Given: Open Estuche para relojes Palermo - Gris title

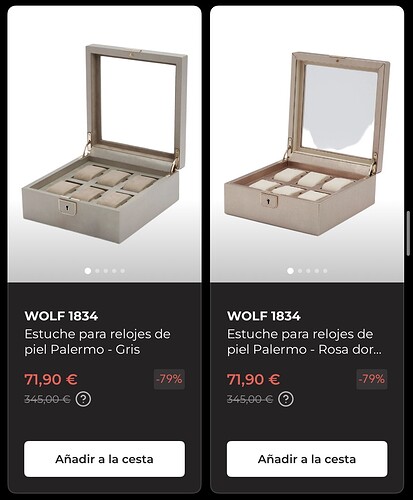Looking at the screenshot, I should click(x=97, y=342).
